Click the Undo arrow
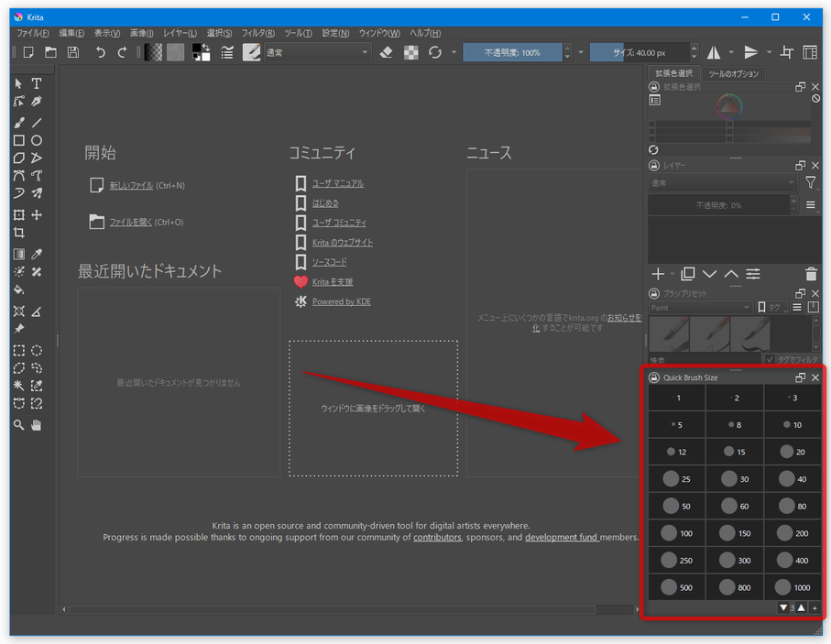The height and width of the screenshot is (644, 831). pos(100,52)
